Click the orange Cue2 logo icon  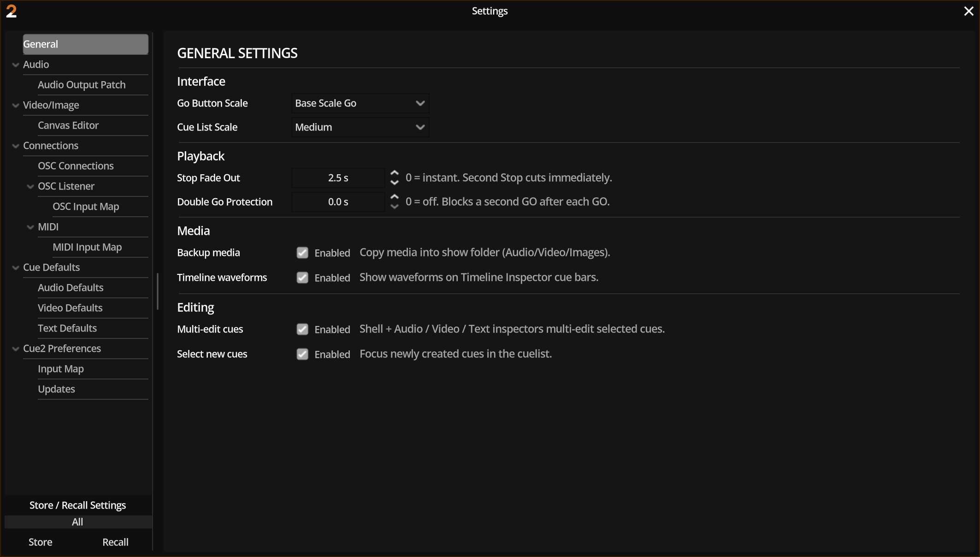[x=11, y=11]
